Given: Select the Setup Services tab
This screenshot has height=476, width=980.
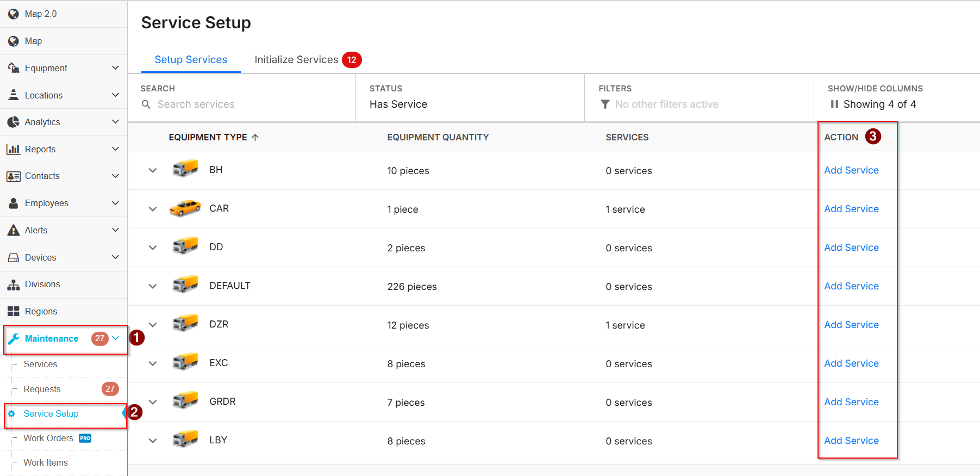Looking at the screenshot, I should point(191,60).
